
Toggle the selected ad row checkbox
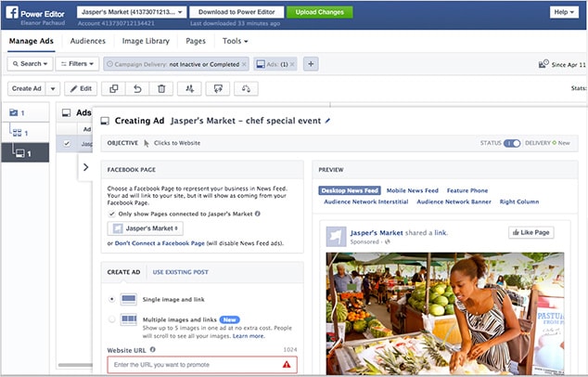[67, 143]
